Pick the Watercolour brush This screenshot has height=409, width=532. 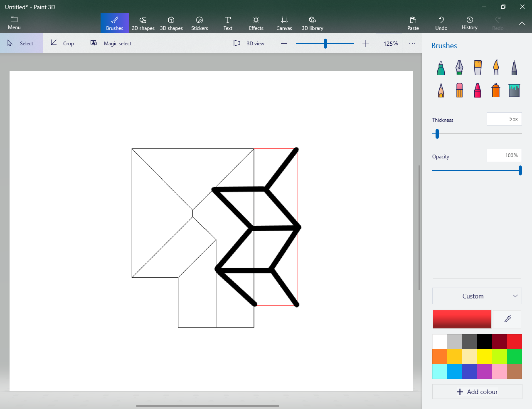pos(496,67)
